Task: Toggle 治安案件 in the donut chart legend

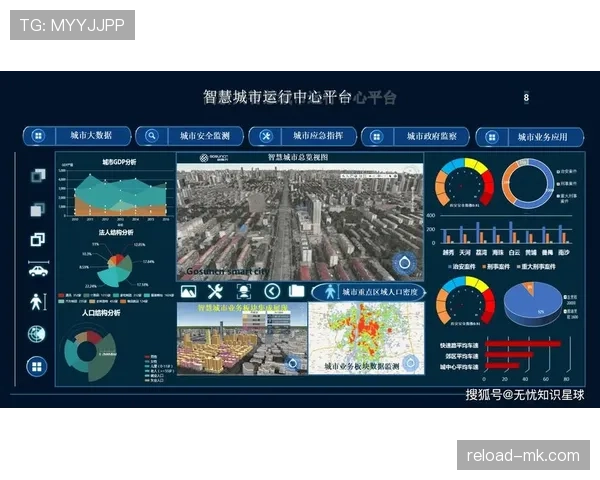Action: (567, 172)
